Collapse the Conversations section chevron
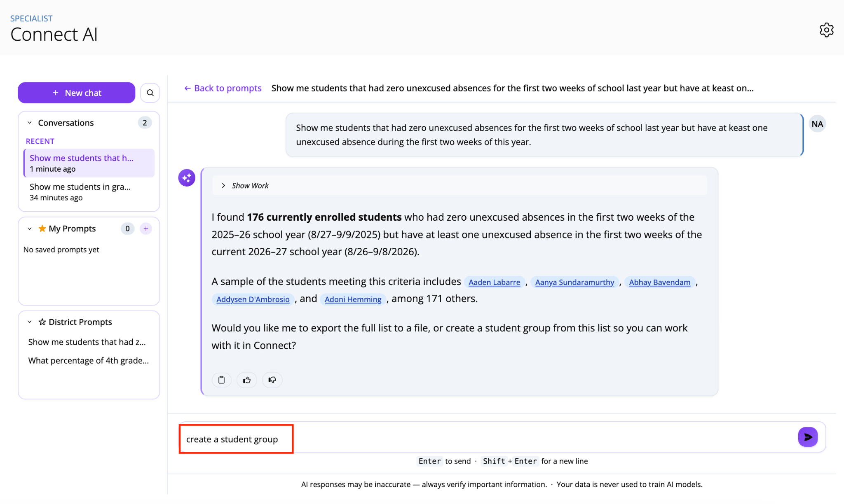This screenshot has height=504, width=844. pyautogui.click(x=30, y=123)
